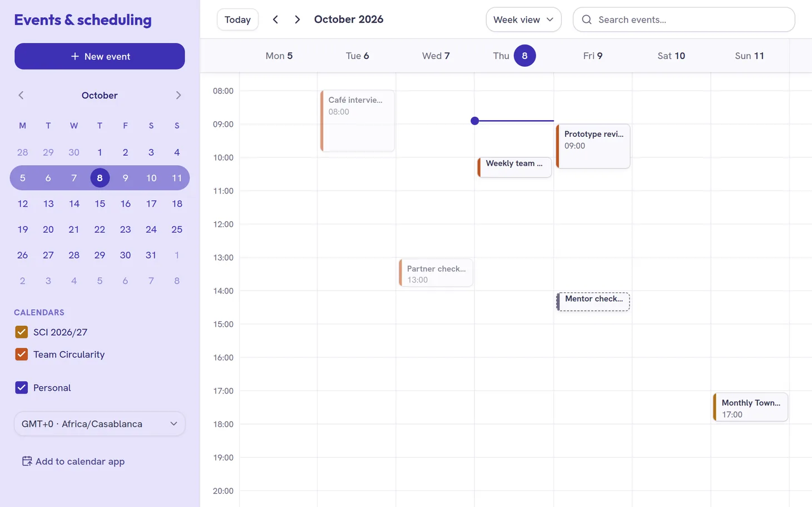The height and width of the screenshot is (507, 812).
Task: Click the October month label in sidebar
Action: [x=100, y=95]
